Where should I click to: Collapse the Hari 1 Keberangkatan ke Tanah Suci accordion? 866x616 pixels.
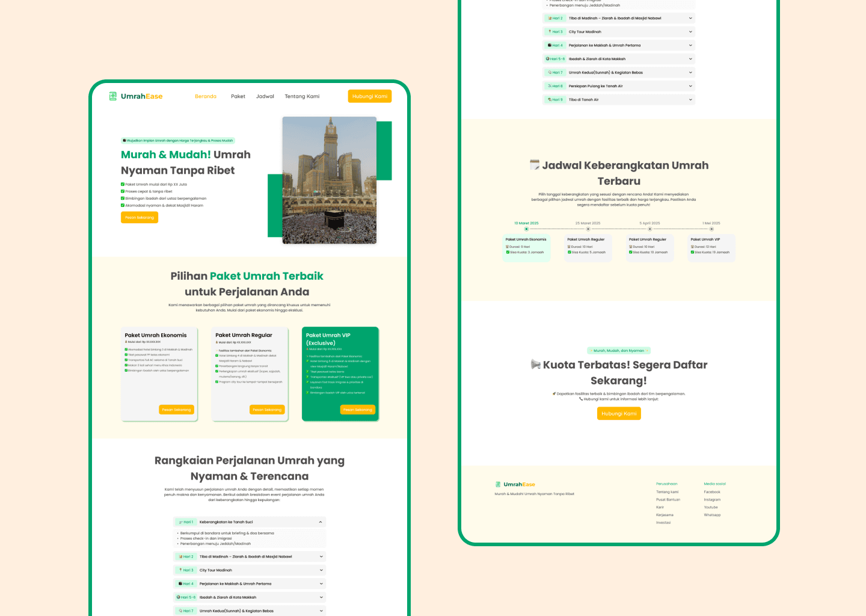point(321,522)
